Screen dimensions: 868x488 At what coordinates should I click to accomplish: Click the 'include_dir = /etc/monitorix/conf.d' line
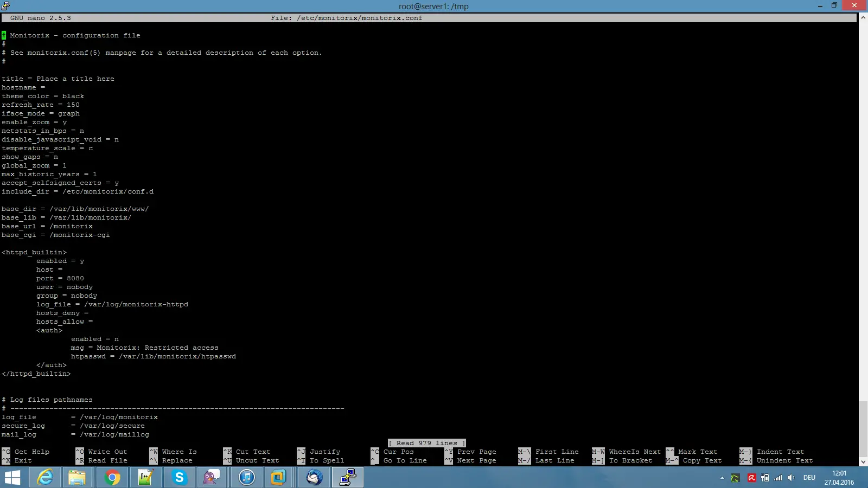click(x=78, y=191)
